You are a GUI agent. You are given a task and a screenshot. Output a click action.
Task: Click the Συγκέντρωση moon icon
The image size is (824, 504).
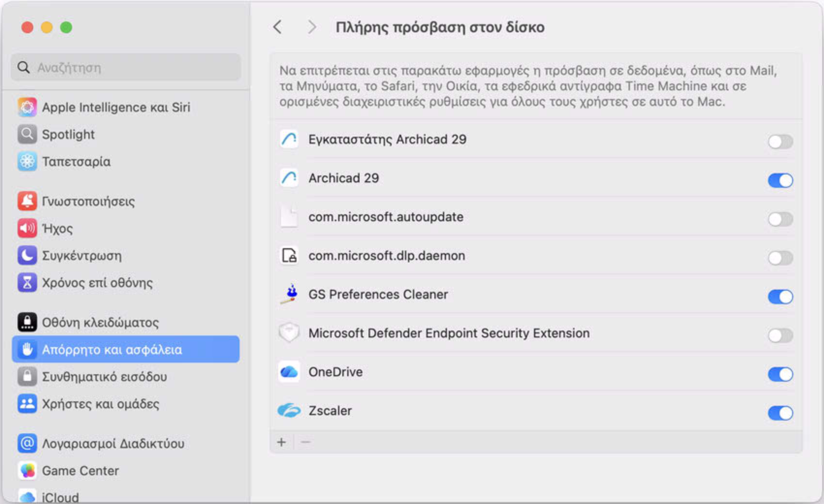click(x=27, y=255)
